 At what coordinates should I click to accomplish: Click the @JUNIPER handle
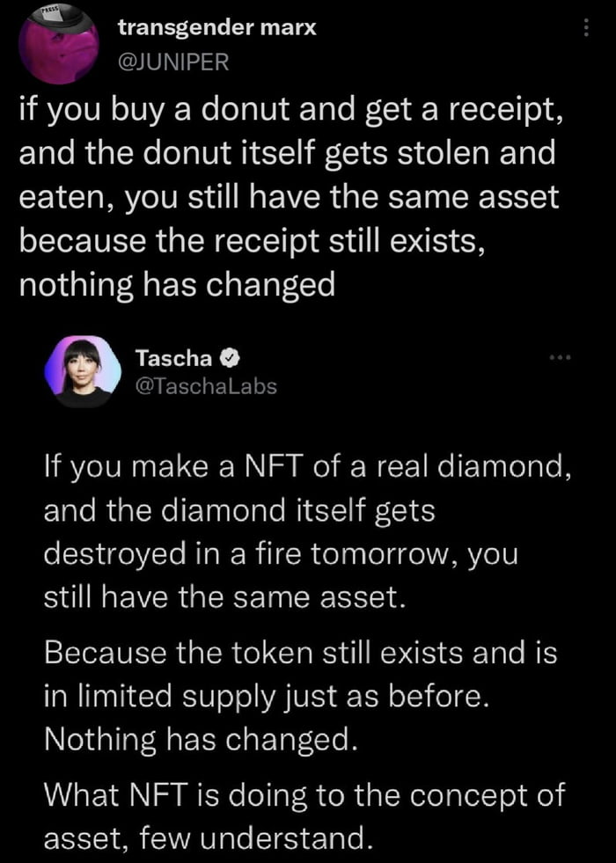(x=172, y=62)
